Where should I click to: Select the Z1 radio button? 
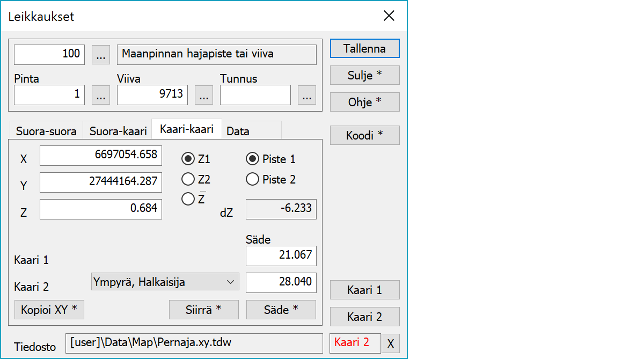(188, 159)
